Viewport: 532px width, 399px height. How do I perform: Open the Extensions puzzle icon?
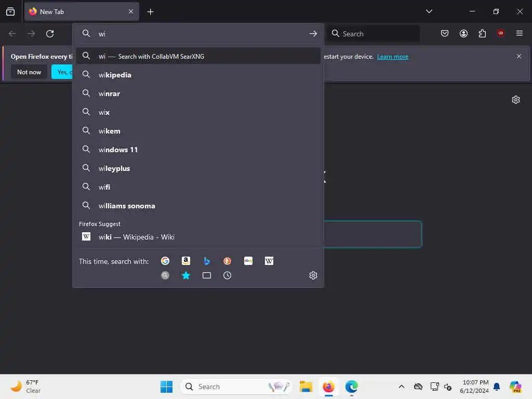pyautogui.click(x=482, y=33)
